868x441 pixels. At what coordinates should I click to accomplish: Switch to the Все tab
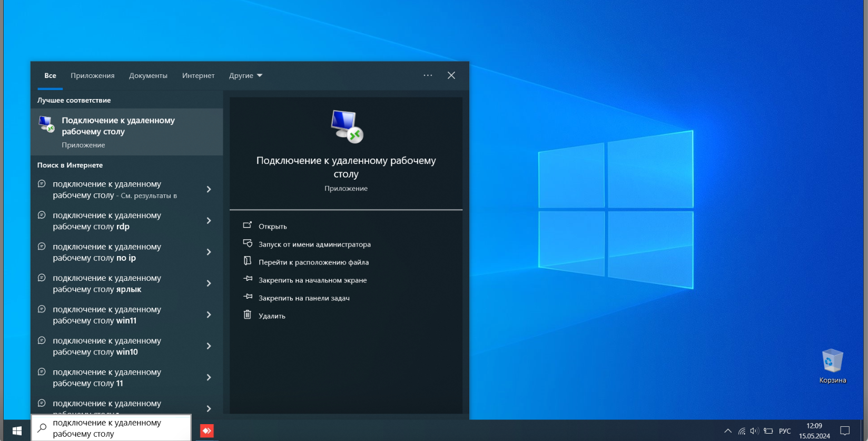click(50, 75)
